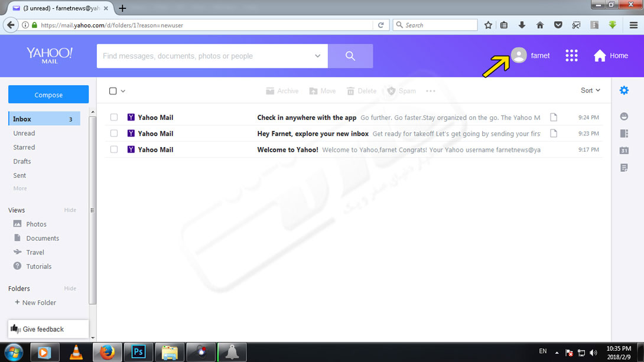
Task: Open mail settings gear
Action: pyautogui.click(x=624, y=90)
